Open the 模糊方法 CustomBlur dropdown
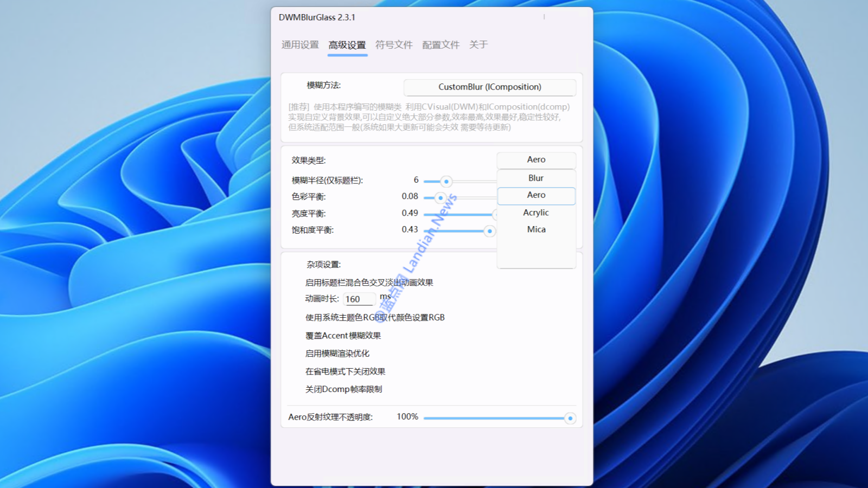The width and height of the screenshot is (868, 488). pos(489,87)
